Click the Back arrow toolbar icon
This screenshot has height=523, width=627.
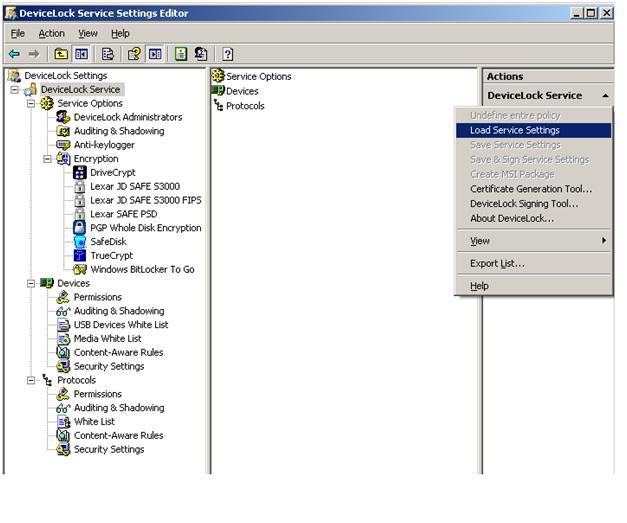[14, 54]
